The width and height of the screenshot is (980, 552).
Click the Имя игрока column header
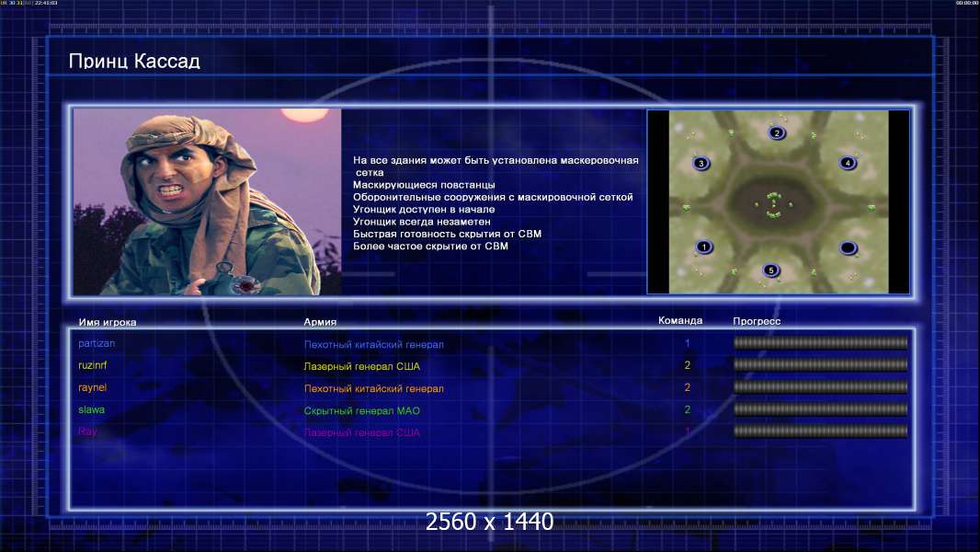click(x=108, y=323)
